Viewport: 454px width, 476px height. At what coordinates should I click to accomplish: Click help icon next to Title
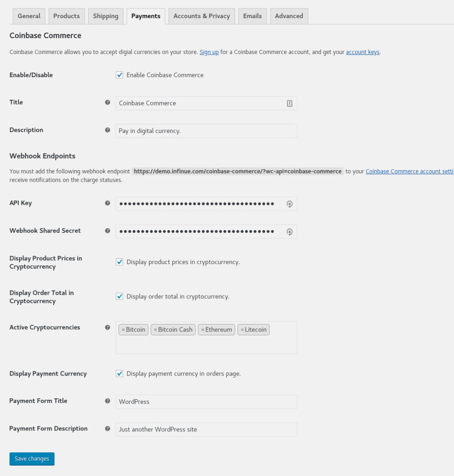click(107, 102)
